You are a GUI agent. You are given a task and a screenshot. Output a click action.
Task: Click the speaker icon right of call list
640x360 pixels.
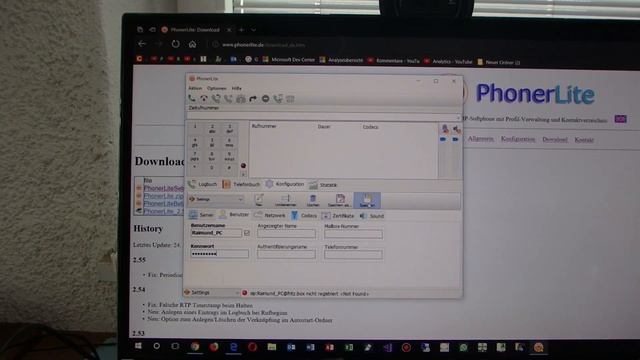point(456,129)
